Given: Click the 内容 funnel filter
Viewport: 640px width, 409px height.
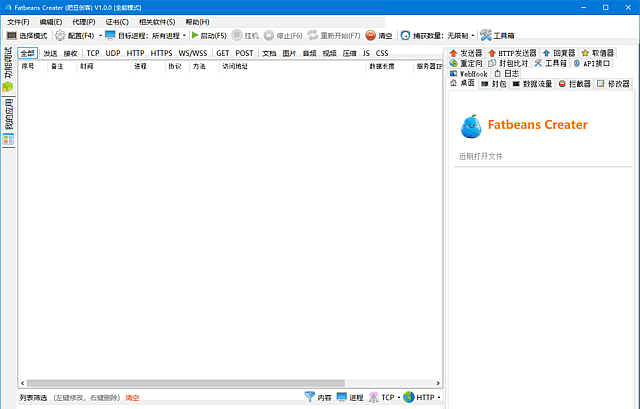Looking at the screenshot, I should 318,397.
